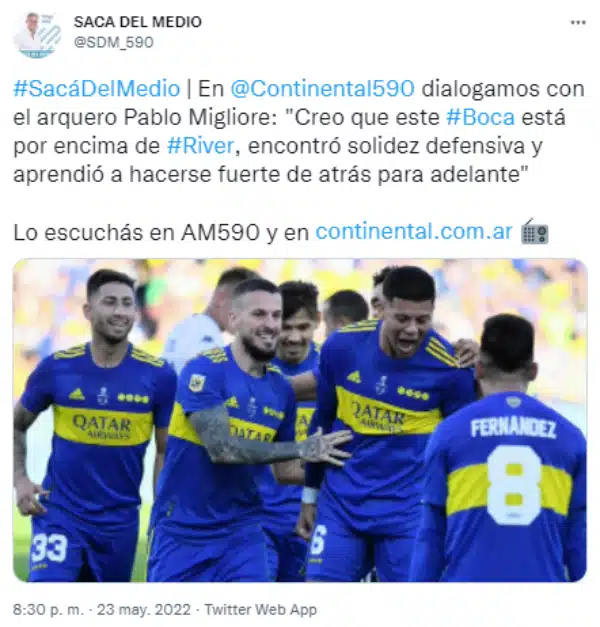The height and width of the screenshot is (627, 600).
Task: Click the 23 may. 2022 date
Action: coord(144,610)
